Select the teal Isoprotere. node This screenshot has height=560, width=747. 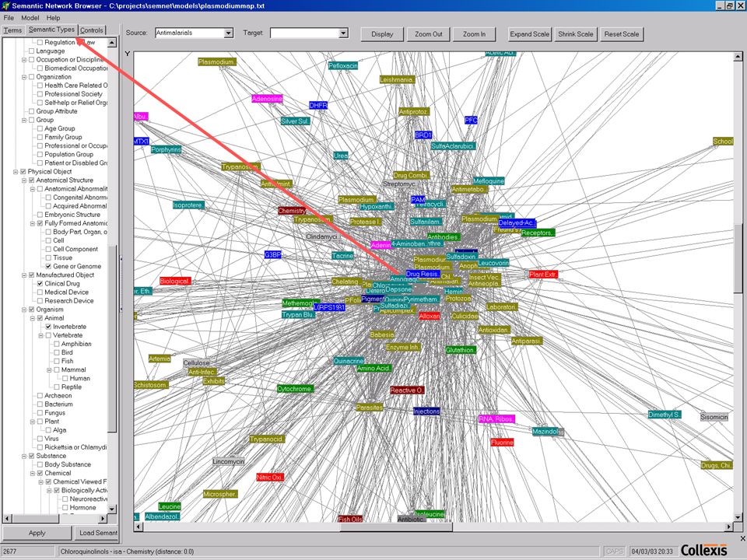coord(188,205)
